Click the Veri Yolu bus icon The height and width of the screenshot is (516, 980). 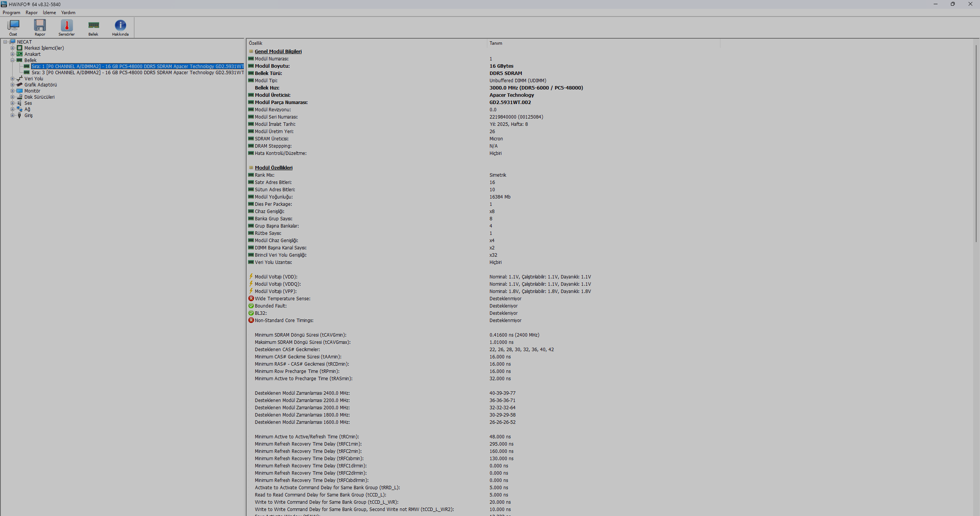[20, 78]
